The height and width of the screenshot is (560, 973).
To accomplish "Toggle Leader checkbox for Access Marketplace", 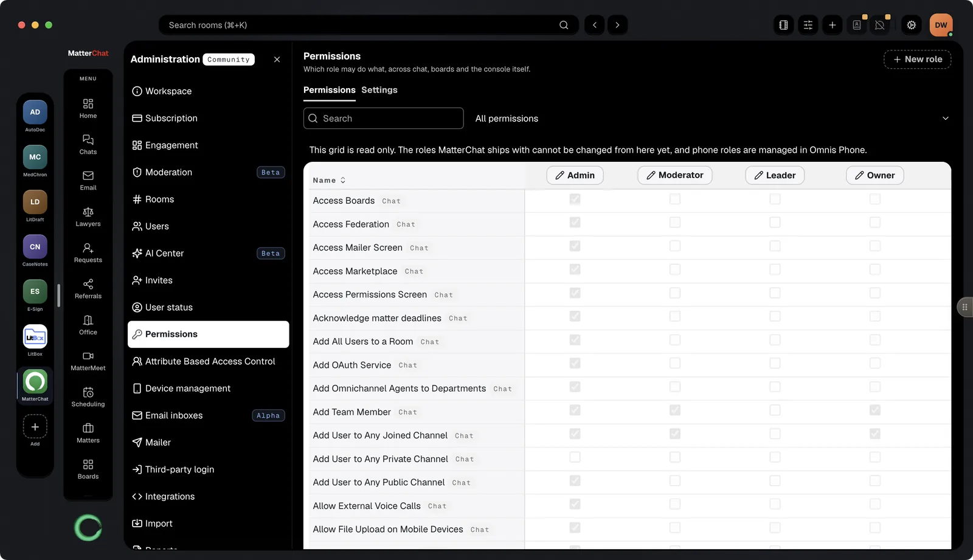I will 775,269.
